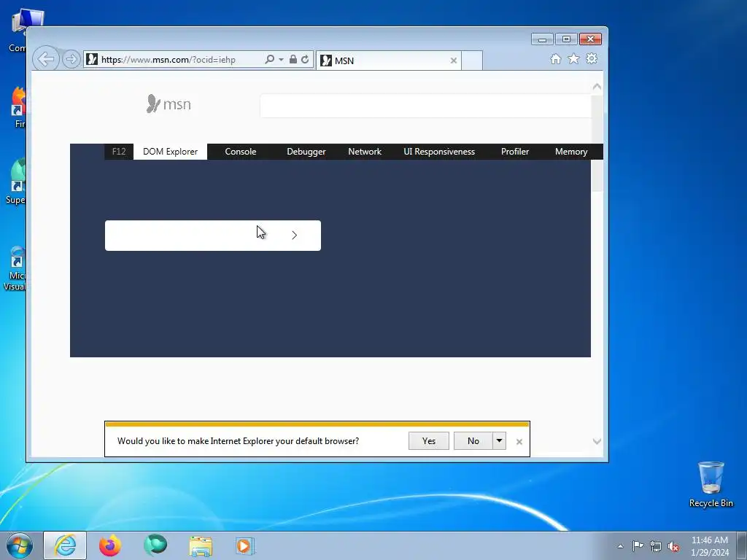Close the MSN tab

(x=454, y=61)
